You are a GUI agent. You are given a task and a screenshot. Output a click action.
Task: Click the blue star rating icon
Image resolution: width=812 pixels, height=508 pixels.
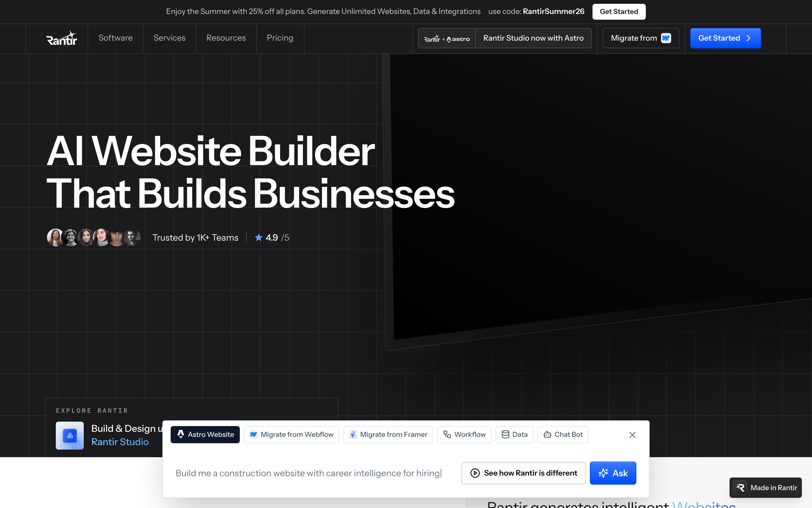pos(259,237)
